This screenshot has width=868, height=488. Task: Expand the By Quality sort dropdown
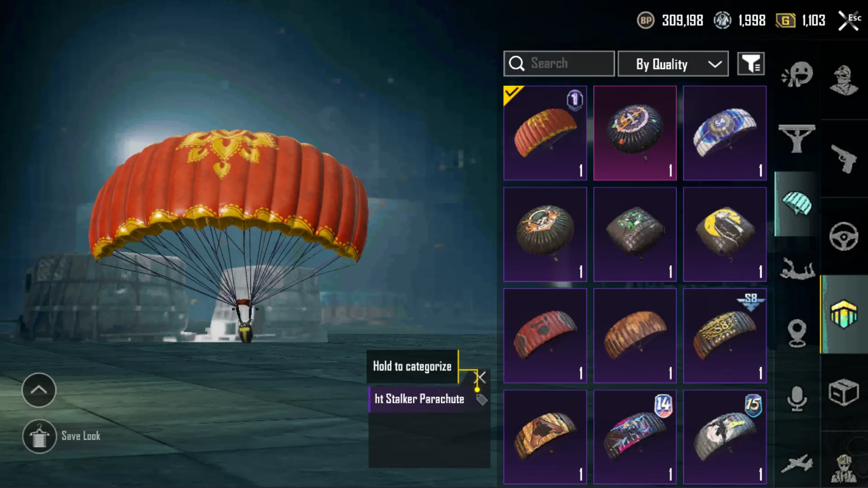[x=673, y=64]
